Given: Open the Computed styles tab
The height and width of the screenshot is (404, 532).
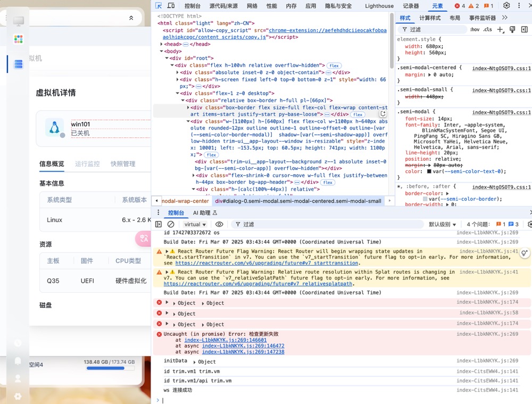Looking at the screenshot, I should [429, 18].
